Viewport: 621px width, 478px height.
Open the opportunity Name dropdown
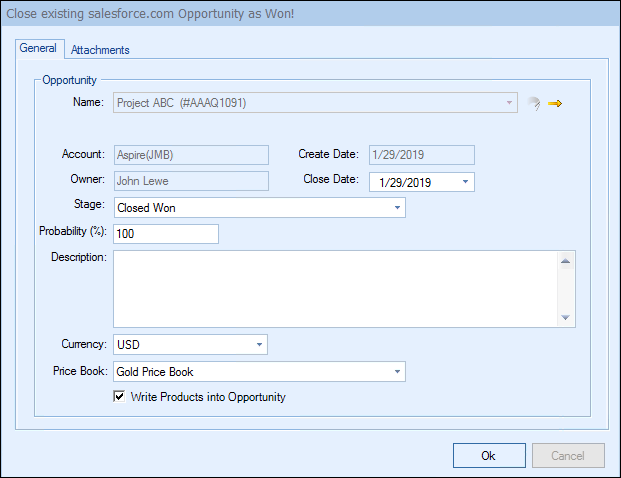[x=509, y=103]
